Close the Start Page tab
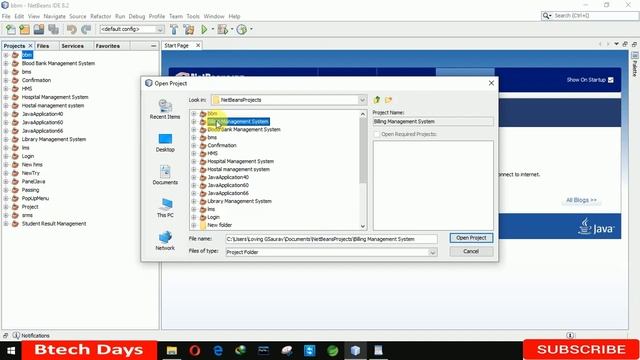Screen dimensions: 640x360 coord(198,45)
